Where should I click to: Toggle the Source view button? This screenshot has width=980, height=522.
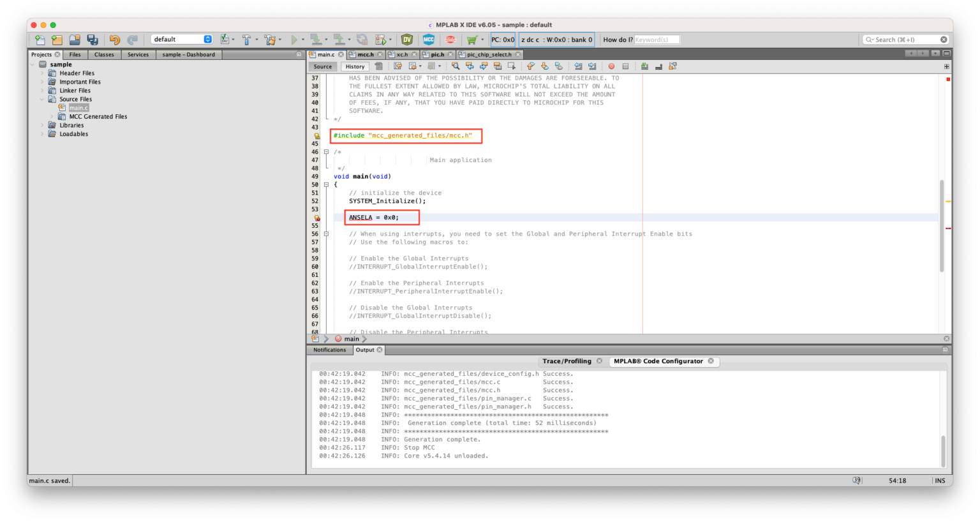coord(323,66)
